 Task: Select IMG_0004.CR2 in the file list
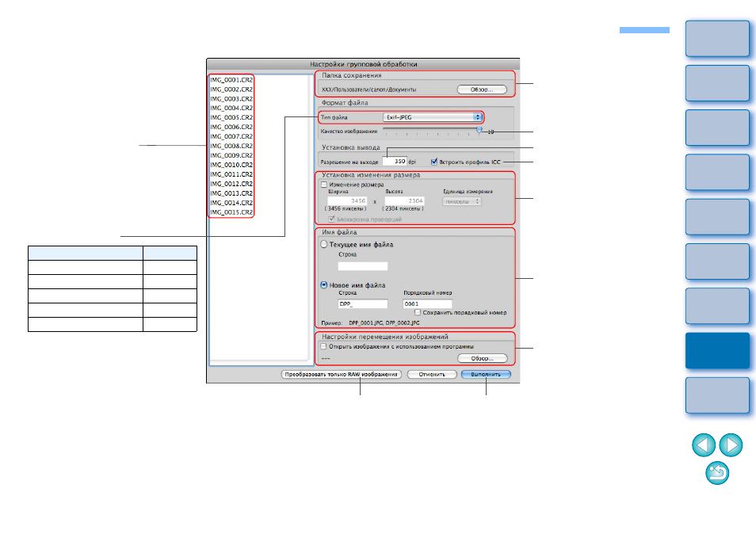tap(231, 108)
